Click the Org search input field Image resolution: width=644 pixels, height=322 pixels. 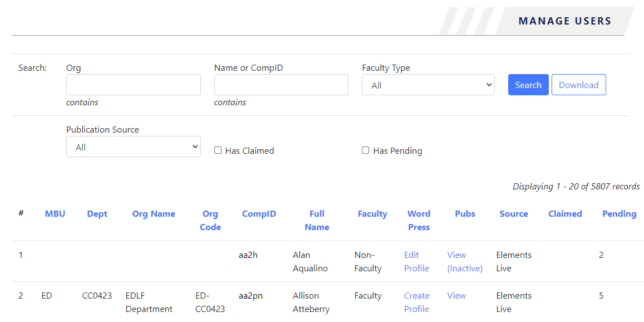point(133,85)
